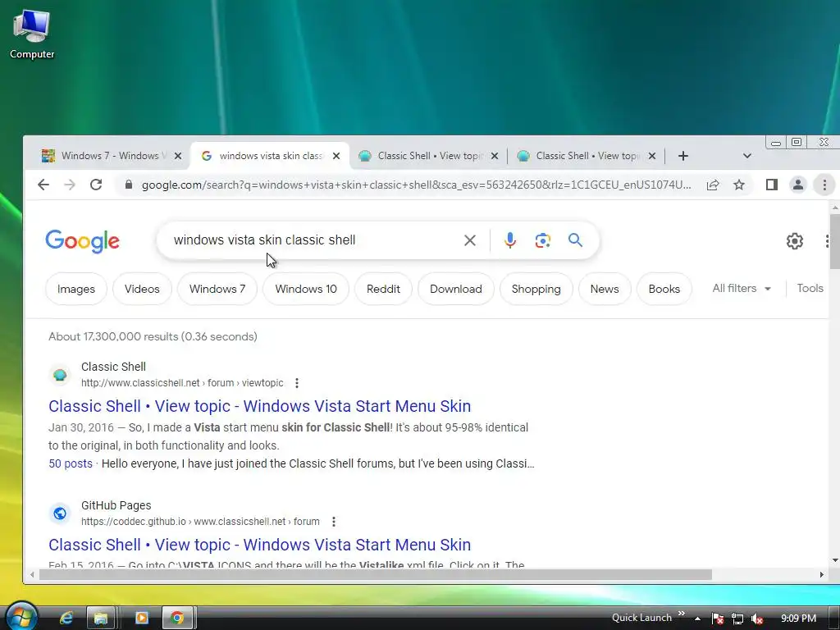The image size is (840, 630).
Task: Close the Windows 7 - Windows tab
Action: pos(178,156)
